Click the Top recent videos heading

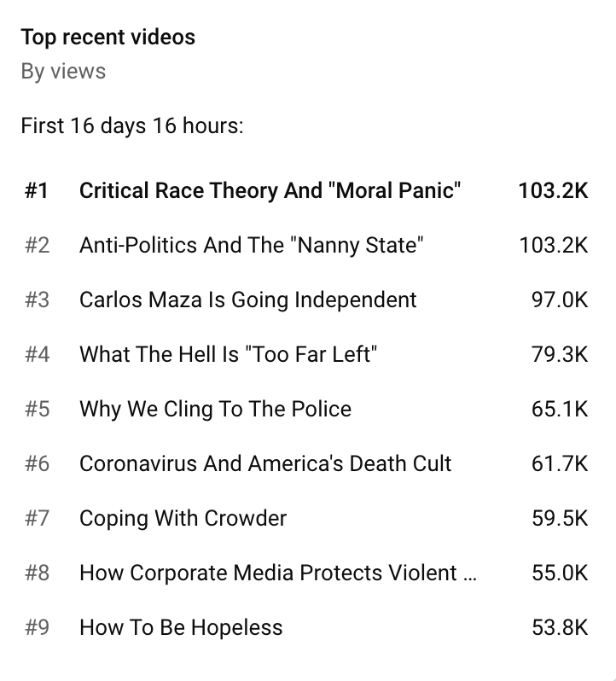pos(108,37)
